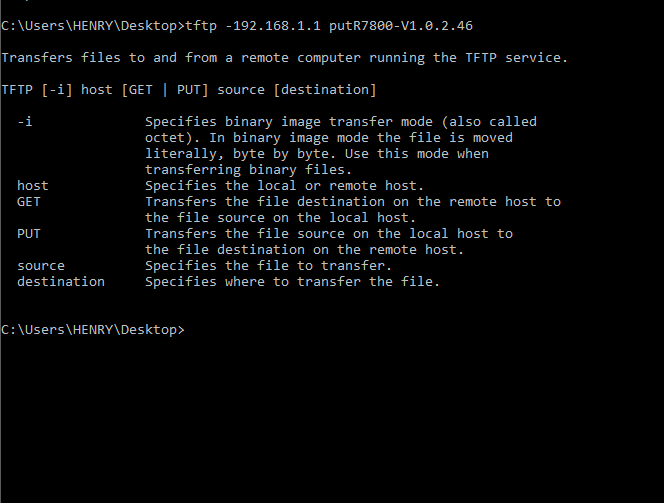
Task: Click the source parameter label
Action: [40, 265]
